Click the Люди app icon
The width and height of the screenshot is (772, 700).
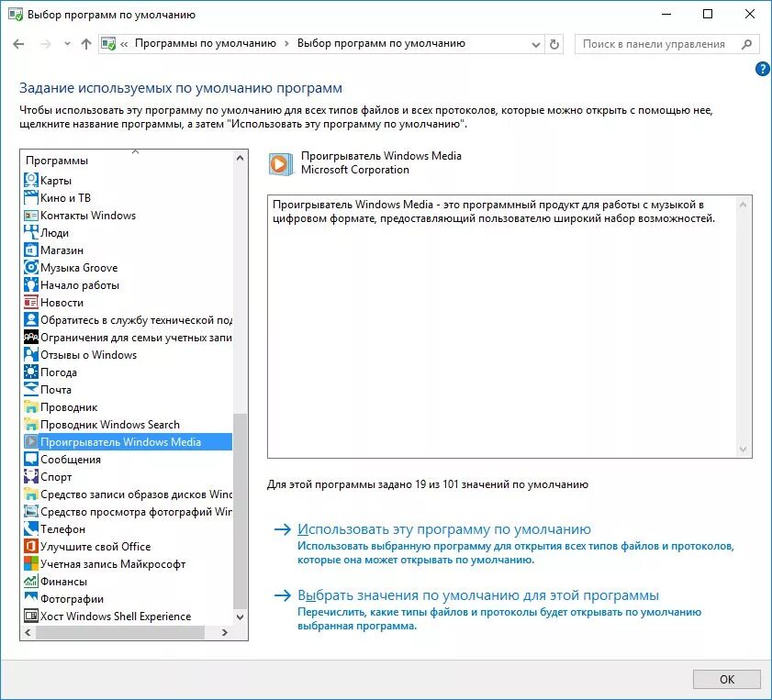[30, 233]
